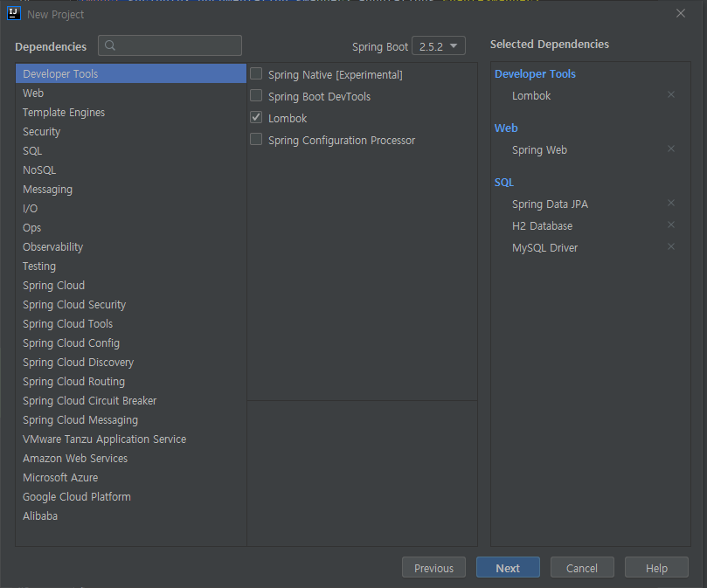The width and height of the screenshot is (707, 588).
Task: Select the Amazon Web Services category
Action: (131, 459)
